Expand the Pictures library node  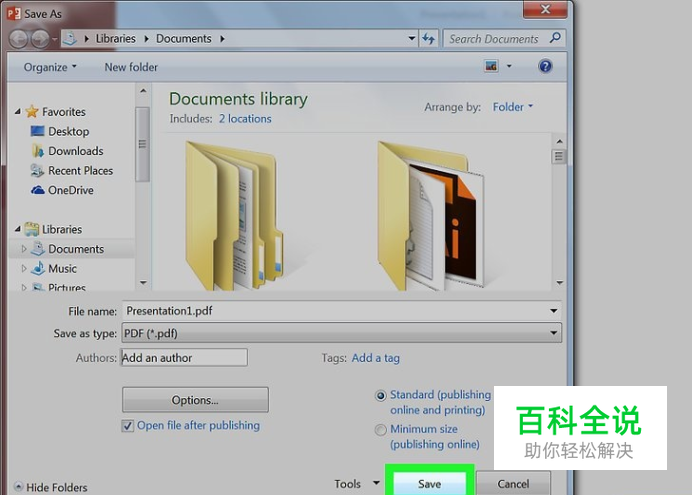pos(24,287)
